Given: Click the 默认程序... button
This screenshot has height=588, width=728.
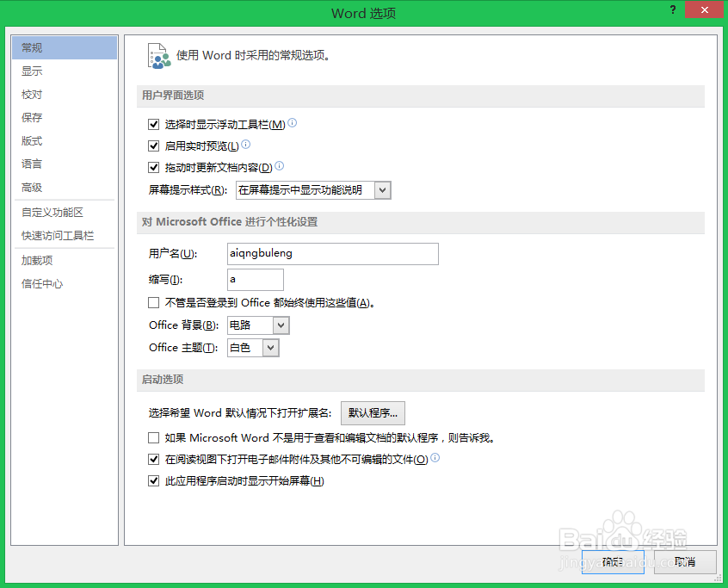Looking at the screenshot, I should pyautogui.click(x=373, y=413).
